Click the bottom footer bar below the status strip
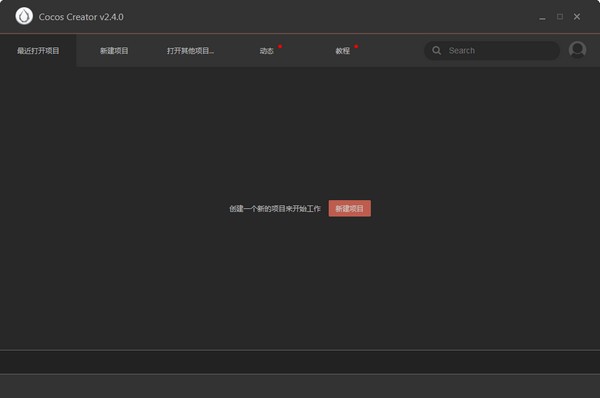This screenshot has height=398, width=600. (300, 386)
